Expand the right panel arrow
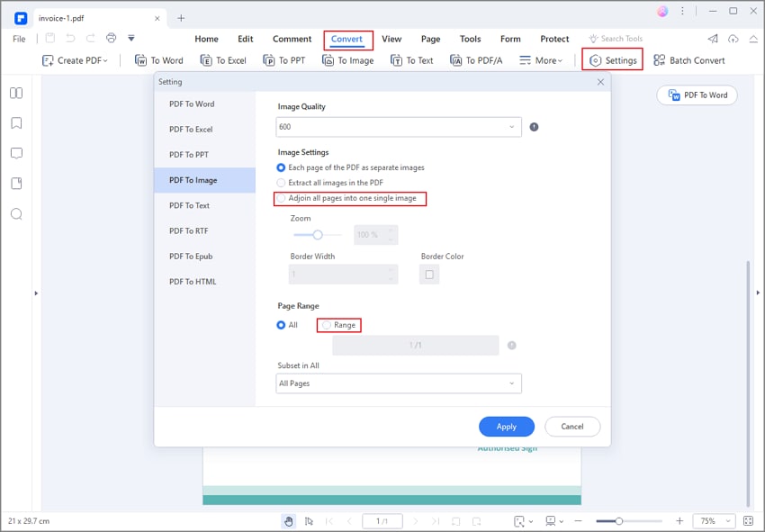Image resolution: width=765 pixels, height=532 pixels. [758, 293]
